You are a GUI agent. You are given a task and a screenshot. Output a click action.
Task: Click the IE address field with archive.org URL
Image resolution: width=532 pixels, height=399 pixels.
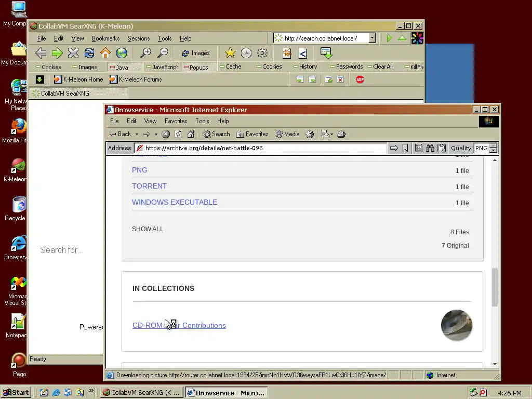(x=260, y=148)
